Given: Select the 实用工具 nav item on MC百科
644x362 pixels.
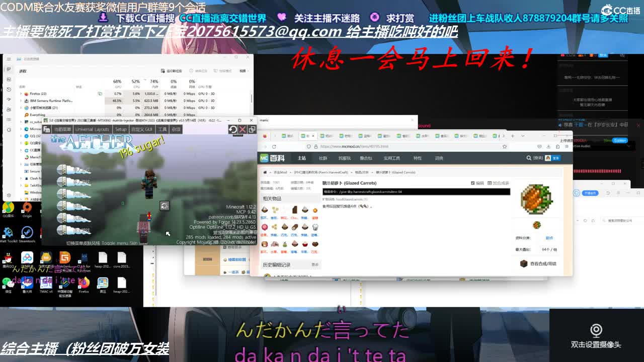Looking at the screenshot, I should [x=391, y=158].
